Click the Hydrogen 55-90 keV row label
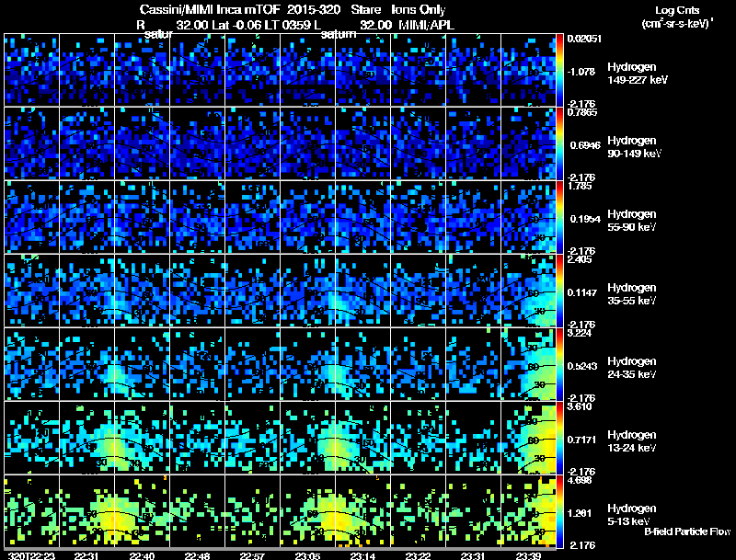The width and height of the screenshot is (736, 560). pyautogui.click(x=632, y=221)
